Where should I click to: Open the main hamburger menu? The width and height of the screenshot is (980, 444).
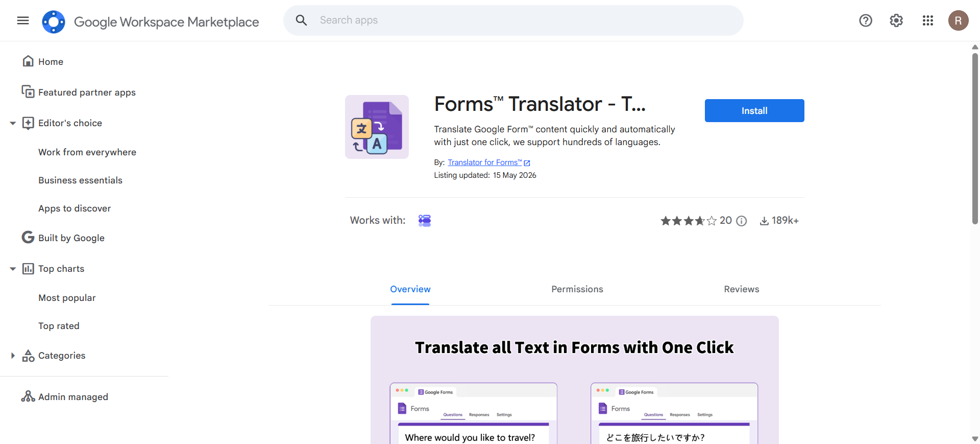(x=23, y=20)
